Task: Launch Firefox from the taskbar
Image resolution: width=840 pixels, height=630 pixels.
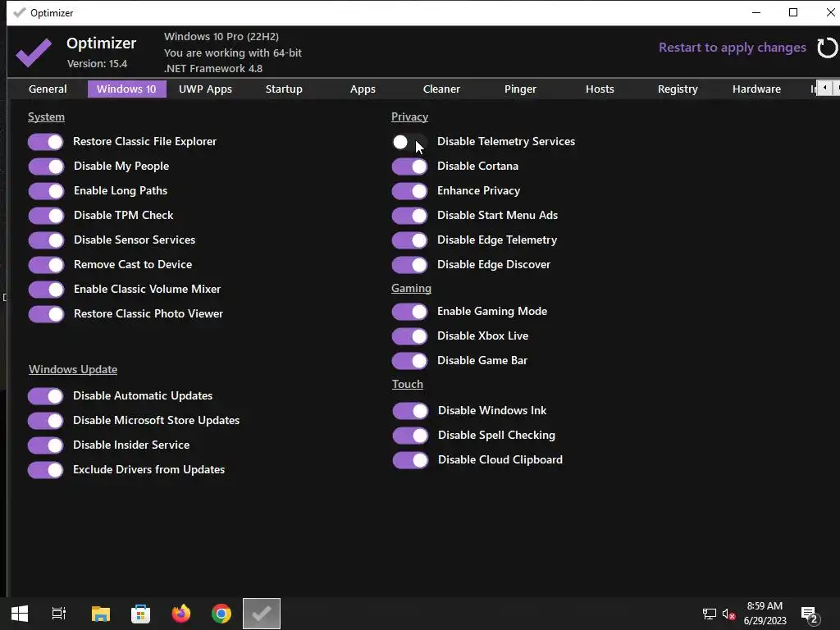Action: click(181, 614)
